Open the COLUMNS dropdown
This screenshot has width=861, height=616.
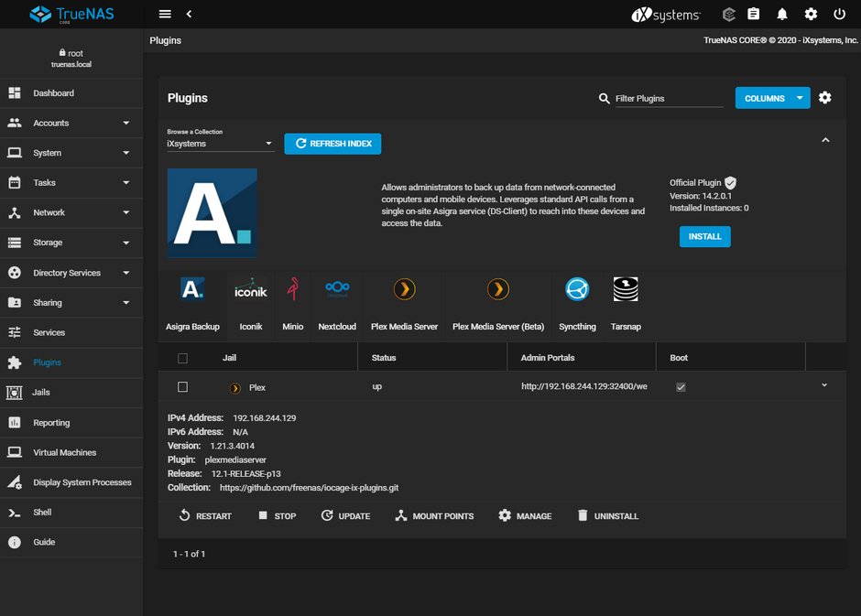pos(772,98)
